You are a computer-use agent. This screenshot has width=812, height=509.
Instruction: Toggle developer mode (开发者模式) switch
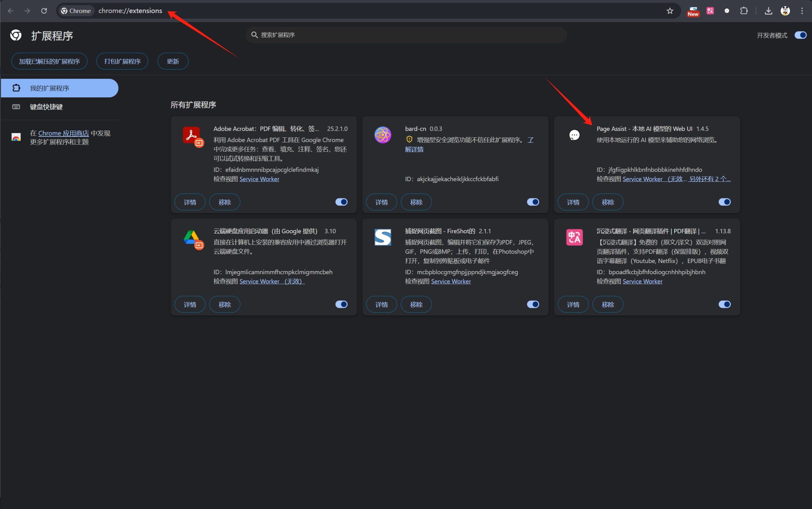(800, 35)
